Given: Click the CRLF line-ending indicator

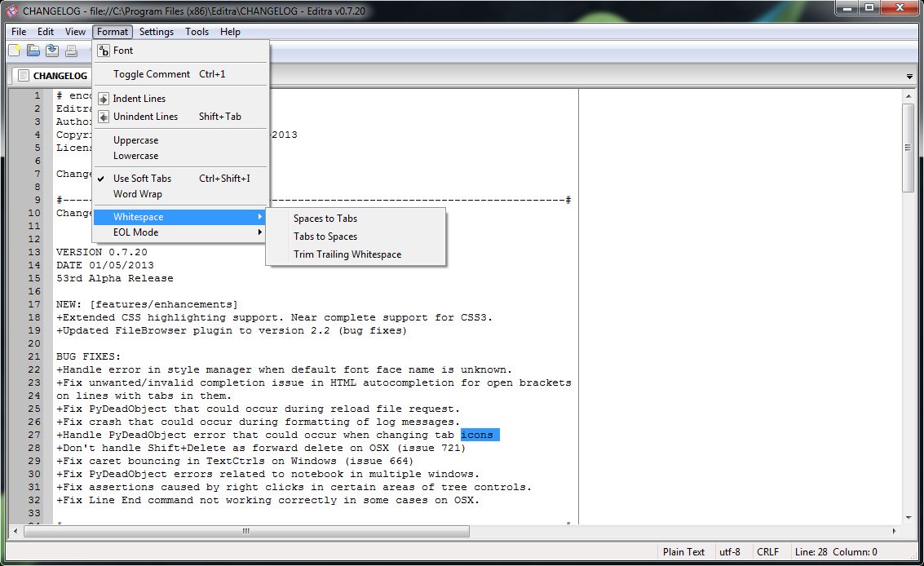Looking at the screenshot, I should (x=768, y=551).
